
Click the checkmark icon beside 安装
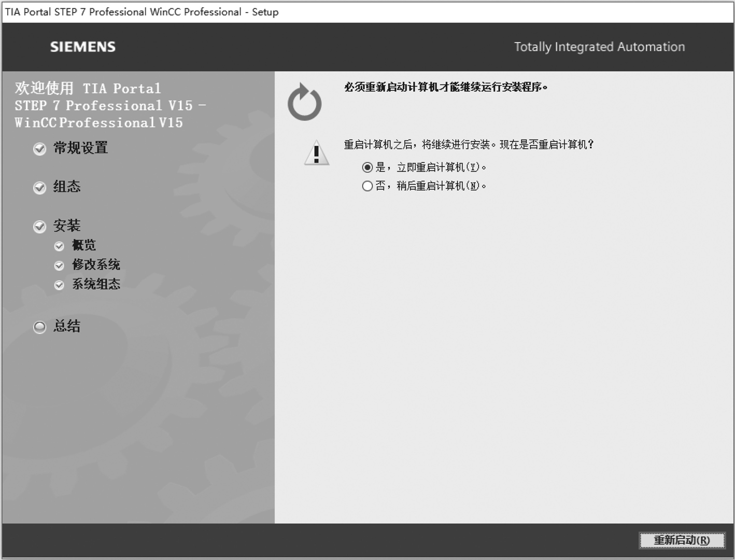[40, 227]
